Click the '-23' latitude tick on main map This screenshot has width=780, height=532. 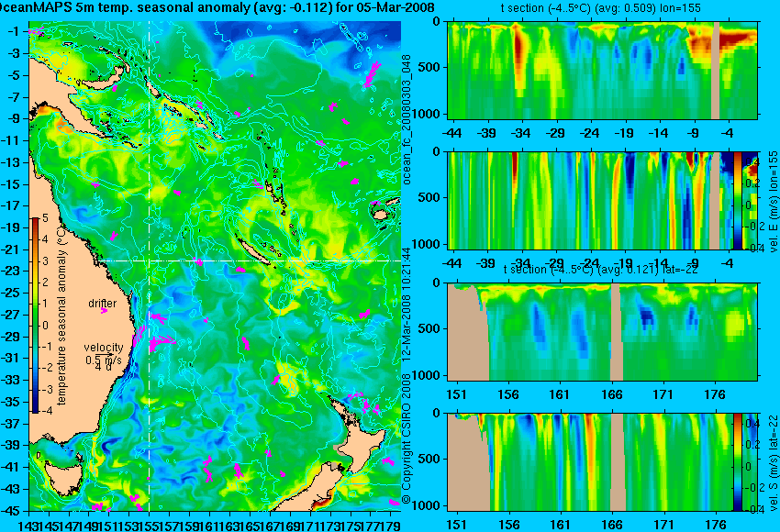12,271
